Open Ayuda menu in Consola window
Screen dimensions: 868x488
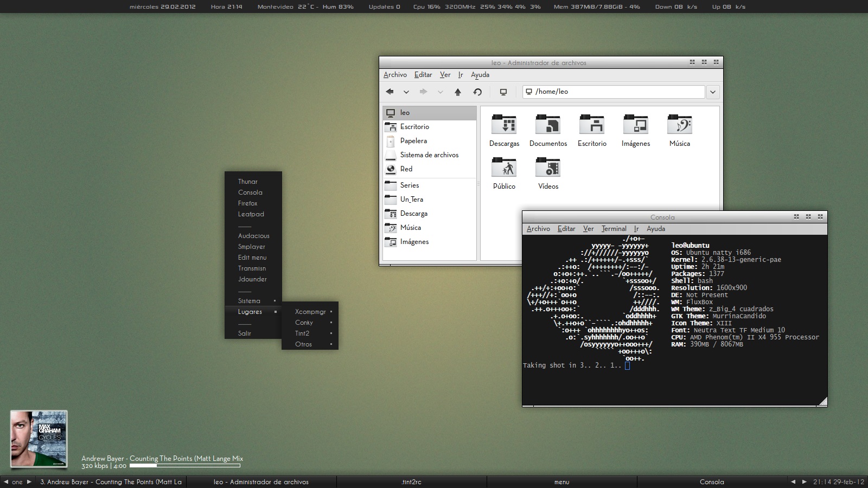tap(656, 229)
